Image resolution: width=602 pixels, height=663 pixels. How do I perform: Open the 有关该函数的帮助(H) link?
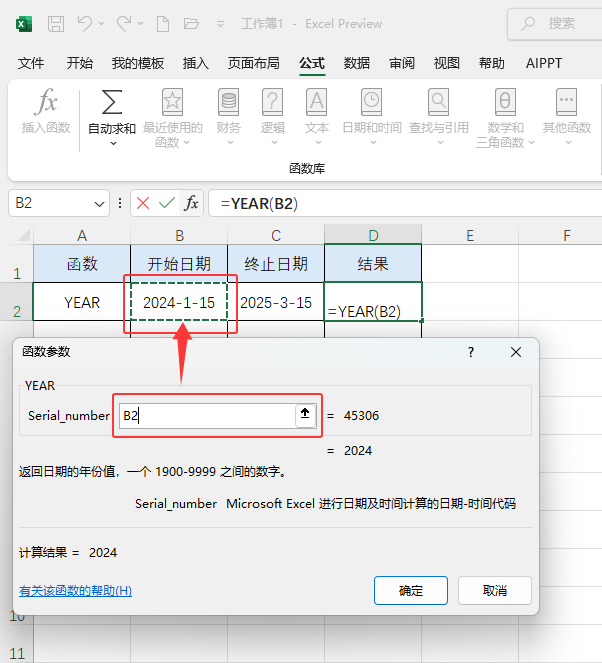75,591
